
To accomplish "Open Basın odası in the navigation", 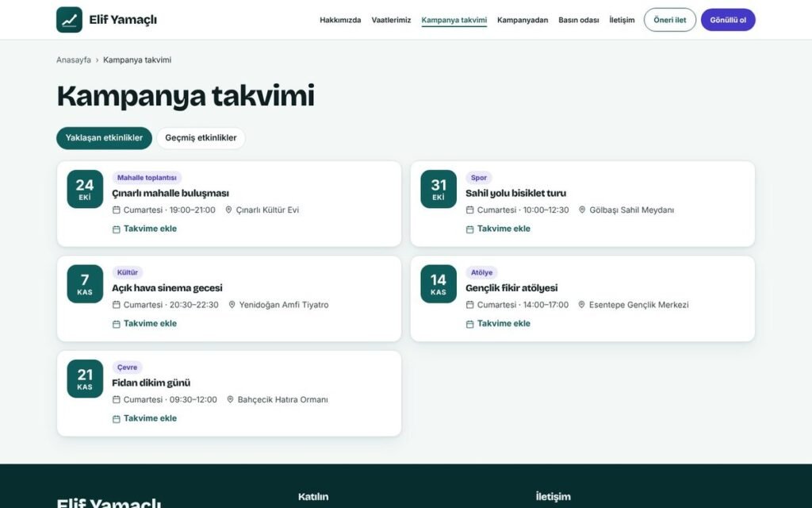I will point(578,20).
